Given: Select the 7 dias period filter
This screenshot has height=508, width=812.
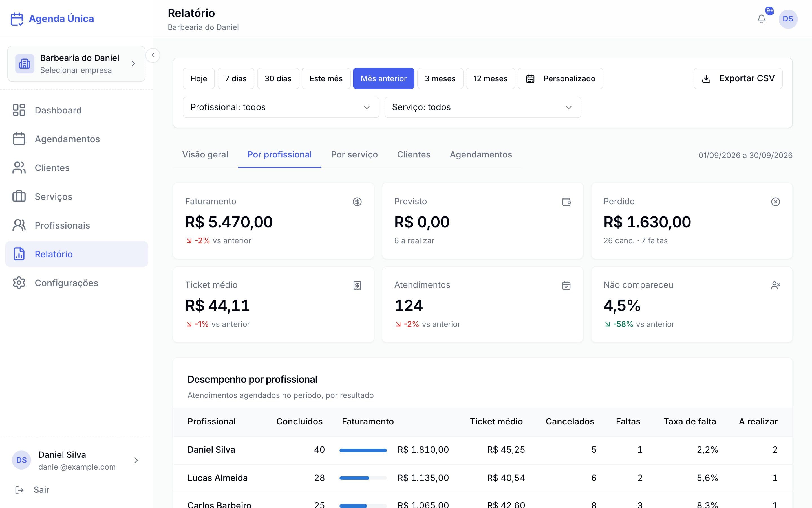Looking at the screenshot, I should [x=236, y=79].
